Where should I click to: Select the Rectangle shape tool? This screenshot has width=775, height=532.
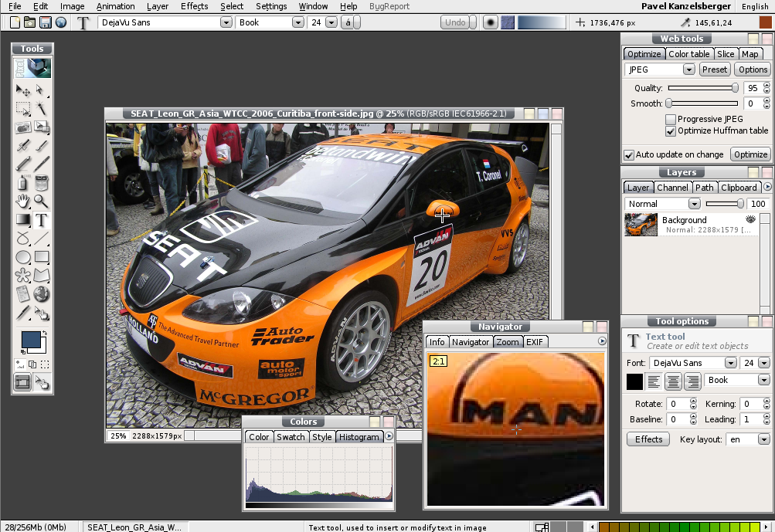(x=42, y=257)
